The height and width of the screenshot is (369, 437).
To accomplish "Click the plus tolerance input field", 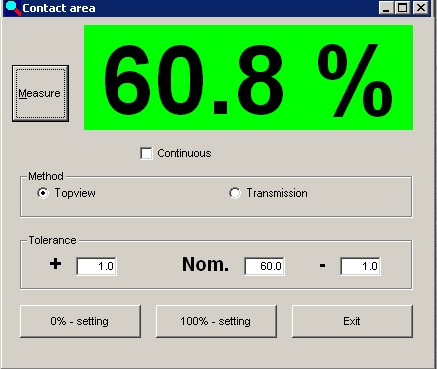I will click(97, 266).
